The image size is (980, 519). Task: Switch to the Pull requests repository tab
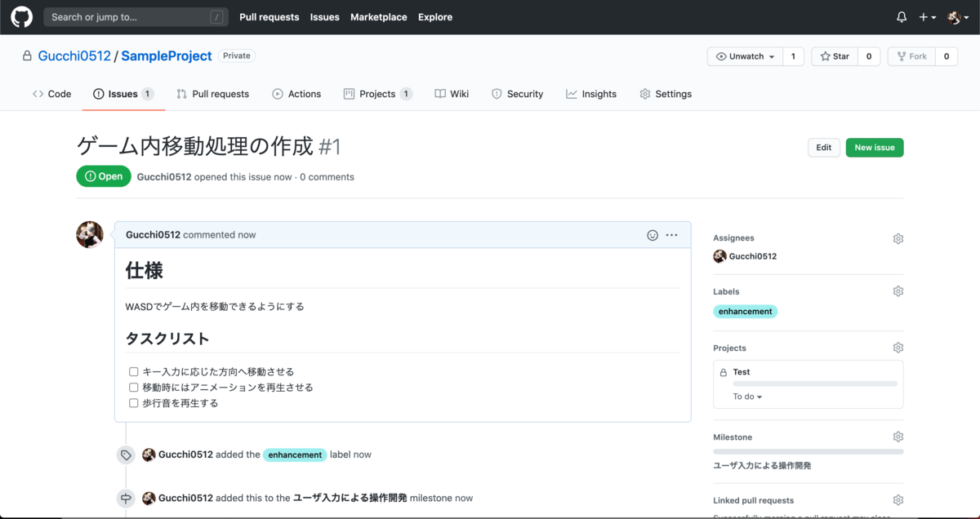pos(213,93)
